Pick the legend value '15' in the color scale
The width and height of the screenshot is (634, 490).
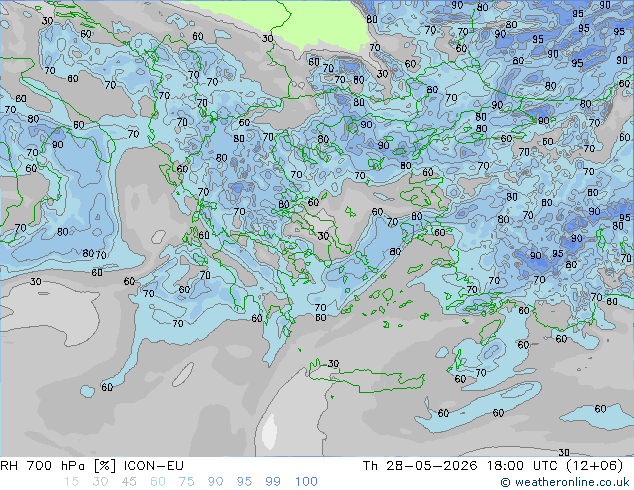point(71,482)
